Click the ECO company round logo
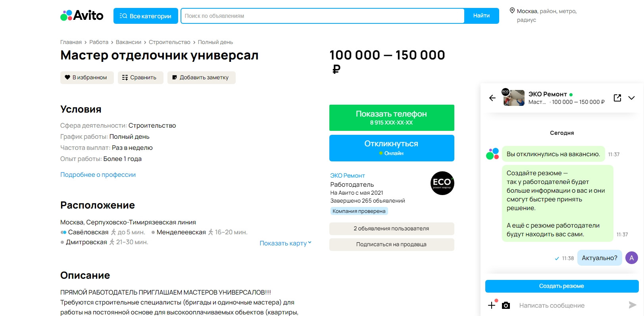 tap(442, 183)
